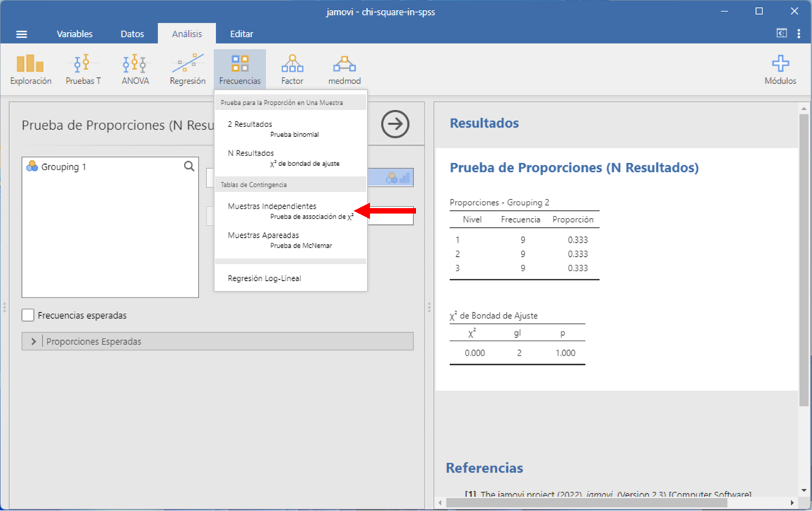Switch to the Variables tab
The image size is (812, 511).
pyautogui.click(x=75, y=34)
